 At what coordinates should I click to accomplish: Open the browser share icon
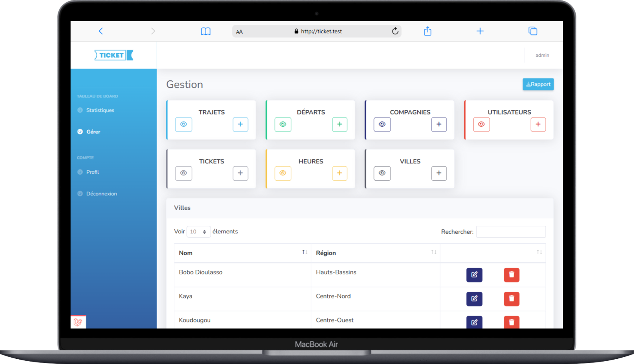point(427,31)
